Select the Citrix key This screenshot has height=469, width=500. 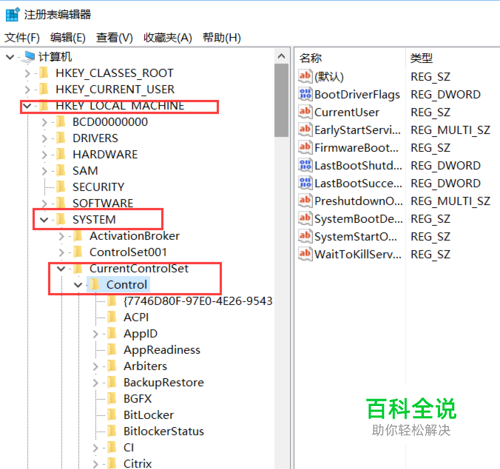[x=138, y=464]
